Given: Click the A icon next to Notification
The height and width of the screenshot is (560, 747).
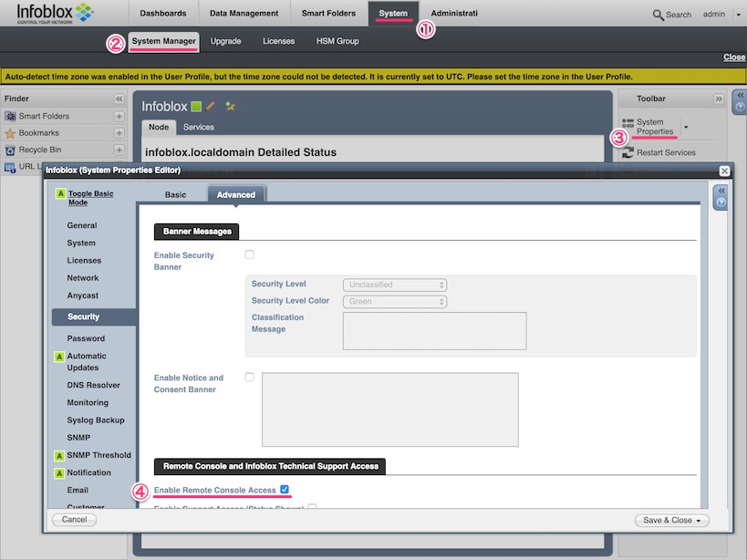Looking at the screenshot, I should [x=59, y=473].
